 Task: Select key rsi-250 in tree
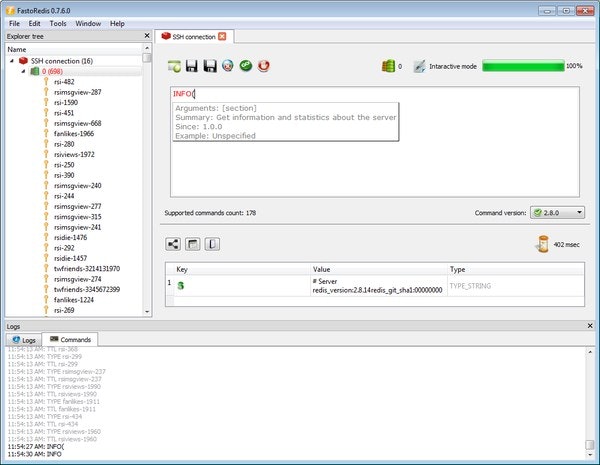tap(64, 165)
